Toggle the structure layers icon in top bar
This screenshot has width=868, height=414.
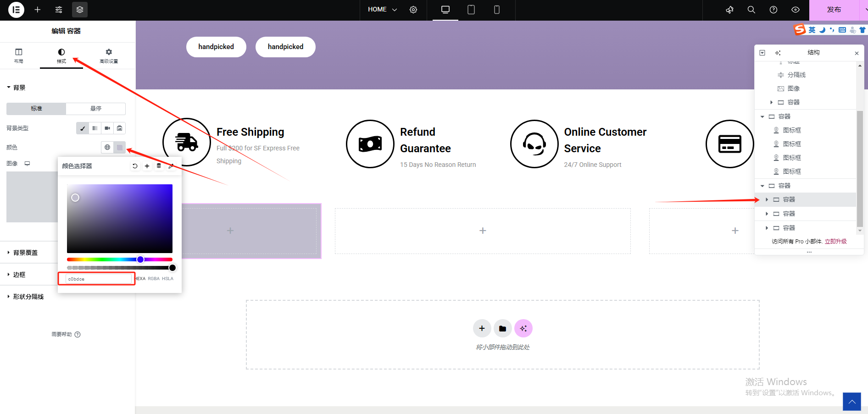click(80, 10)
